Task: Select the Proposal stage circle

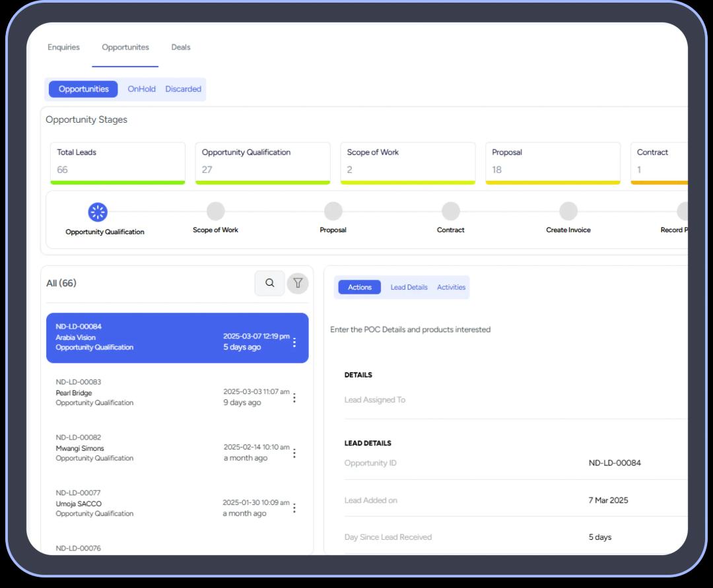Action: point(333,211)
